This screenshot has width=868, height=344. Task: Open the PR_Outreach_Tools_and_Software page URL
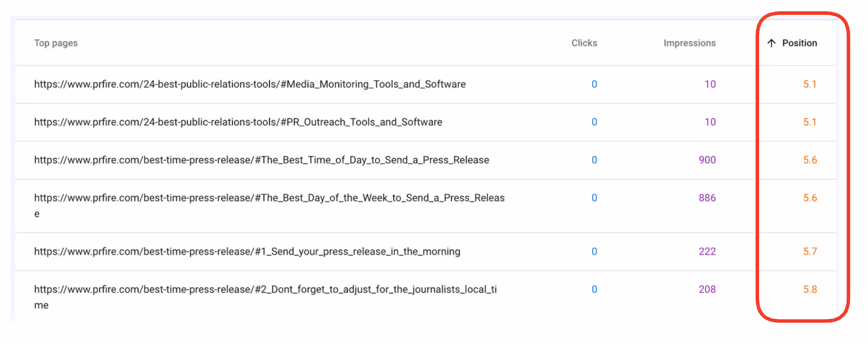[x=238, y=122]
